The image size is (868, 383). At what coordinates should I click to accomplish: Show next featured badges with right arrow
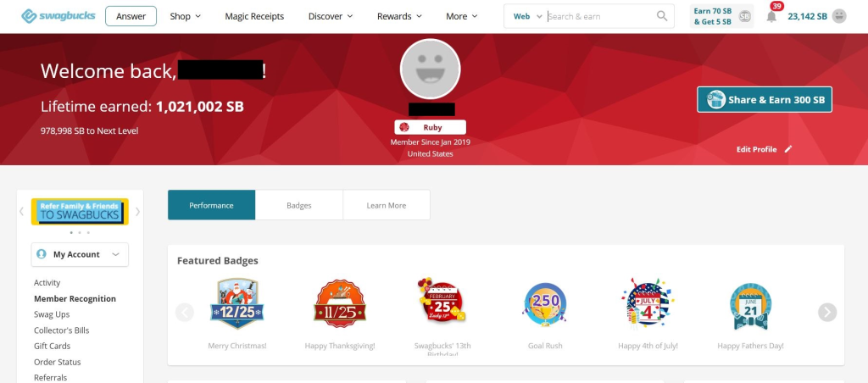[x=827, y=312]
